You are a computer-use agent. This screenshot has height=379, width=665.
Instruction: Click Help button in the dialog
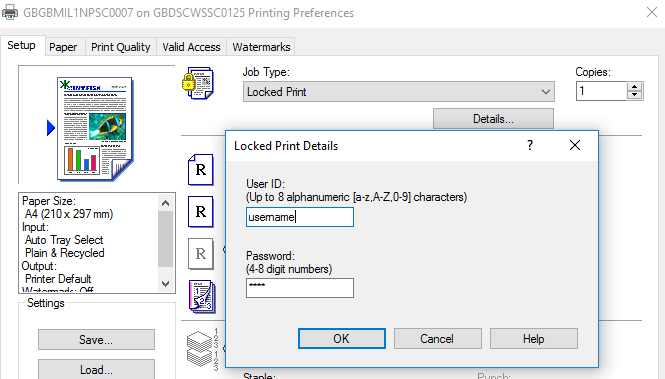point(534,339)
